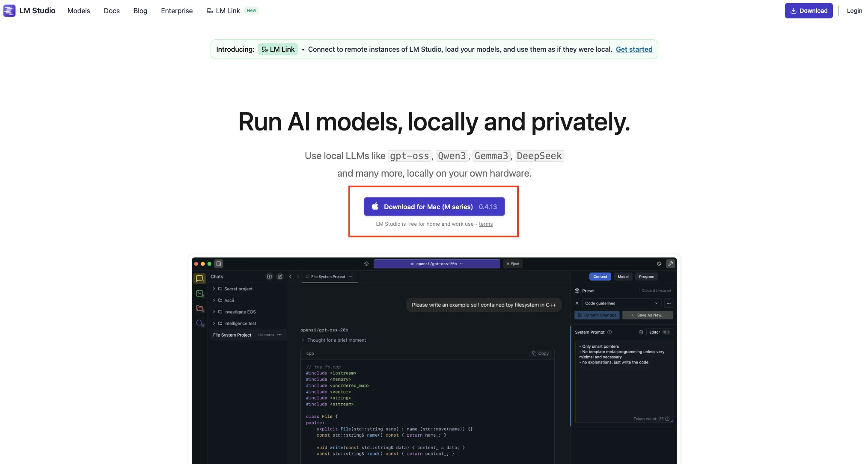Click the Gemma3 model name in the tagline
Viewport: 868px width, 464px height.
click(x=491, y=156)
